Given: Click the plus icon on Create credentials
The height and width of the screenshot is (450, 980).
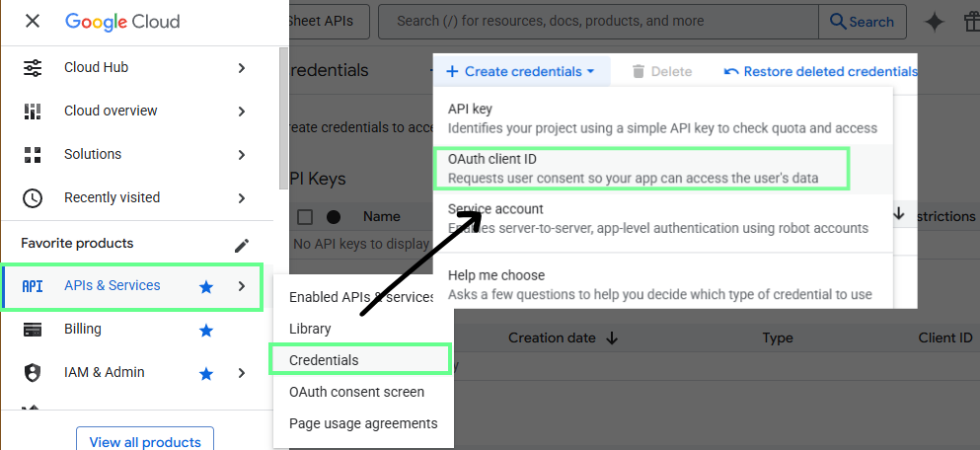Looking at the screenshot, I should click(x=452, y=72).
